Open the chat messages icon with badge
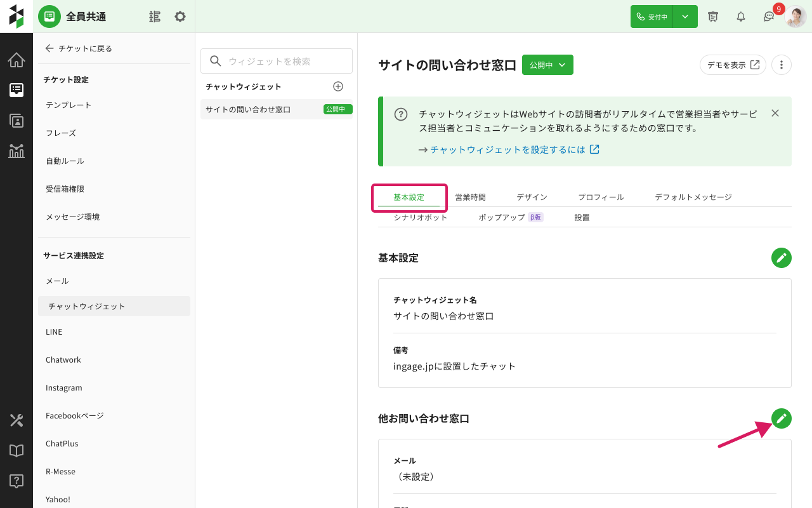 [769, 17]
